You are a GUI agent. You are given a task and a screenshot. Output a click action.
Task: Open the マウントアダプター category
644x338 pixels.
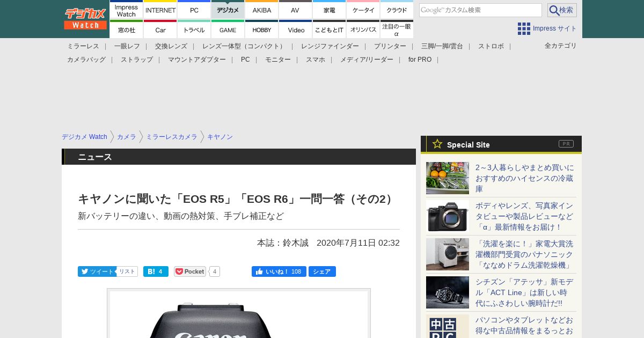tap(197, 60)
